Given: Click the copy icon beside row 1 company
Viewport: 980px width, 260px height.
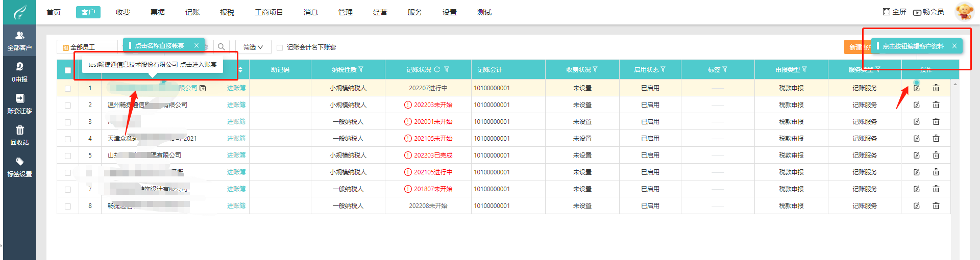Looking at the screenshot, I should point(203,88).
